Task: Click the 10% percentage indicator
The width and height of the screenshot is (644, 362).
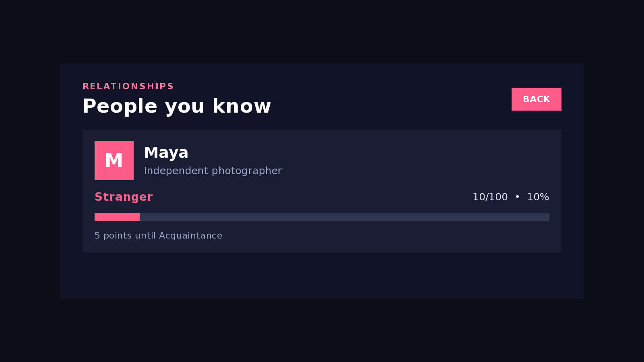Action: point(538,197)
